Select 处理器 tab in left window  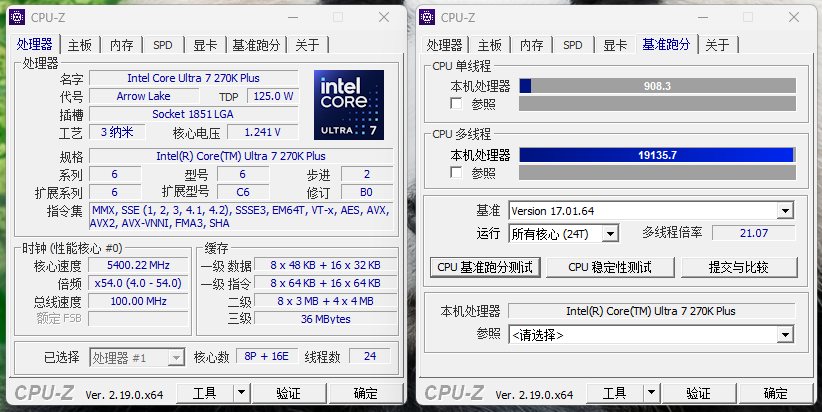click(35, 44)
